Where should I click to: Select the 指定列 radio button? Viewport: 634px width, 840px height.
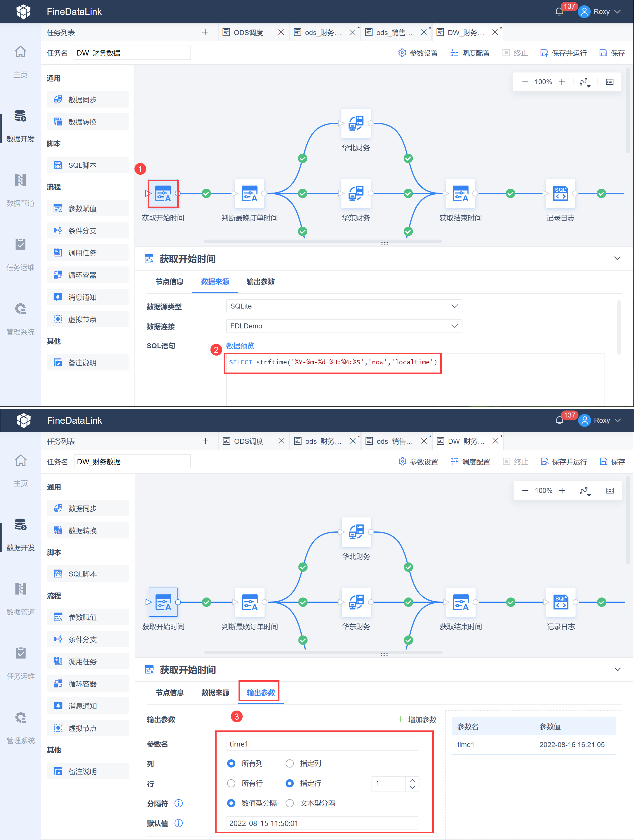point(289,763)
